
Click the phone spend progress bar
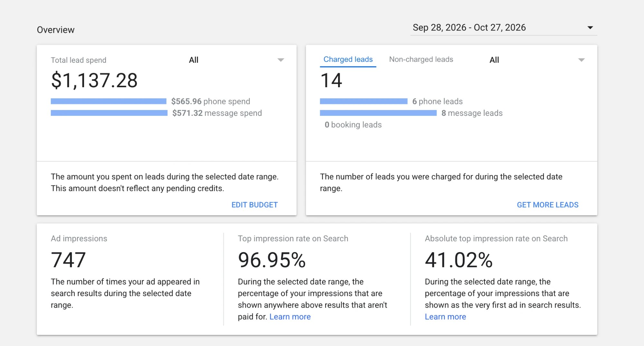109,101
